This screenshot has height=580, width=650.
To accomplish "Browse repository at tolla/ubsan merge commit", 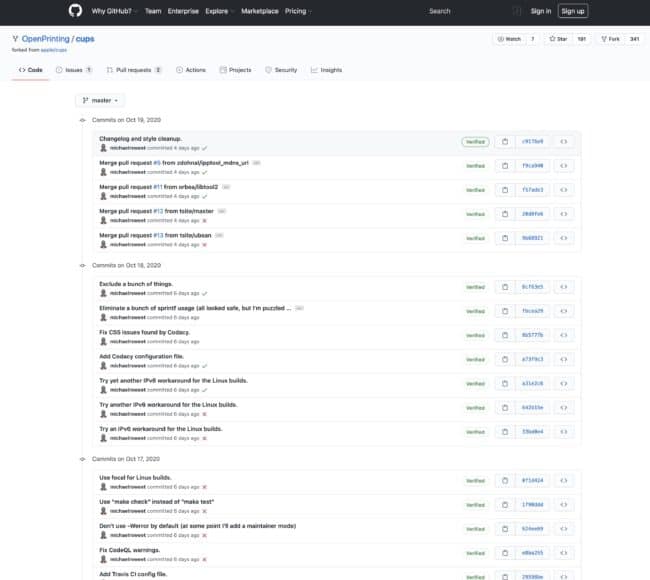I will [x=564, y=238].
